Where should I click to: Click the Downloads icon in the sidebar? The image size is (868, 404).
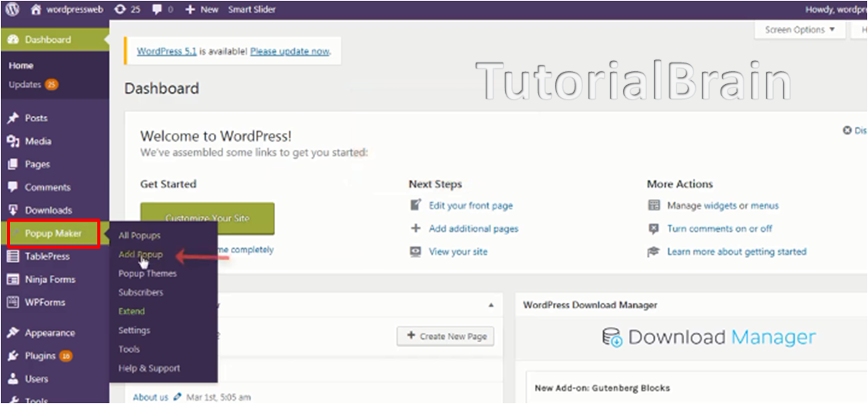pyautogui.click(x=13, y=210)
